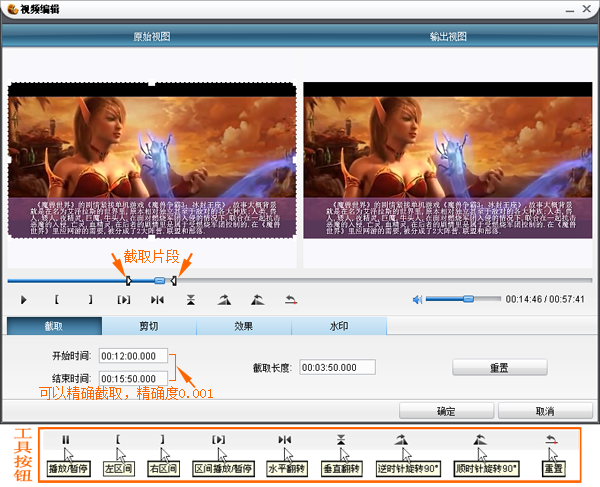Click the 视频编辑 app icon in title bar
This screenshot has height=487, width=600.
12,9
